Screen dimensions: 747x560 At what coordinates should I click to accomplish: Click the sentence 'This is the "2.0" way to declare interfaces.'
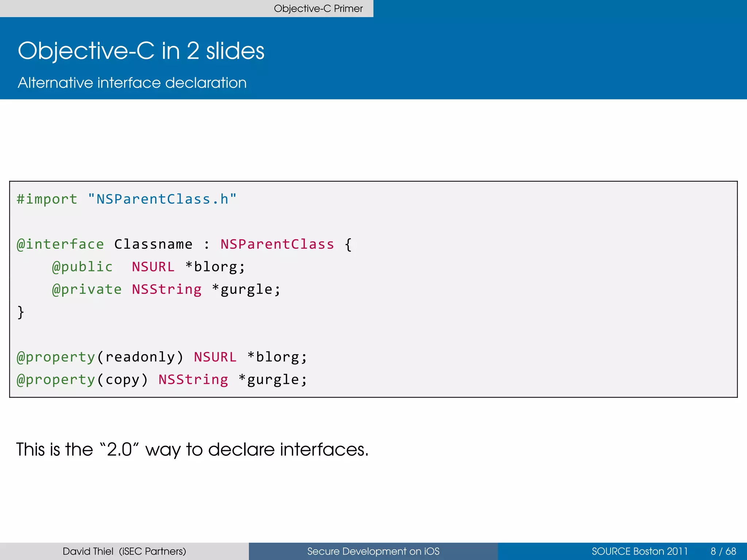[193, 450]
